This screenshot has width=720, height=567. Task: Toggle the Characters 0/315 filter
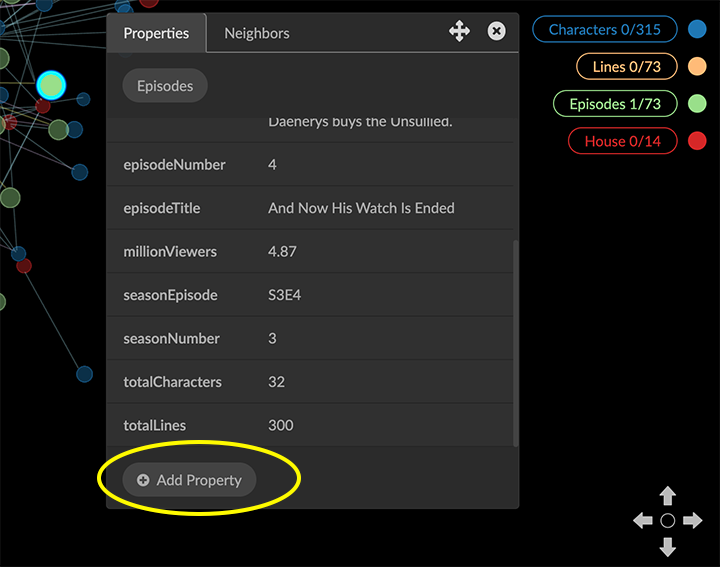(x=604, y=29)
